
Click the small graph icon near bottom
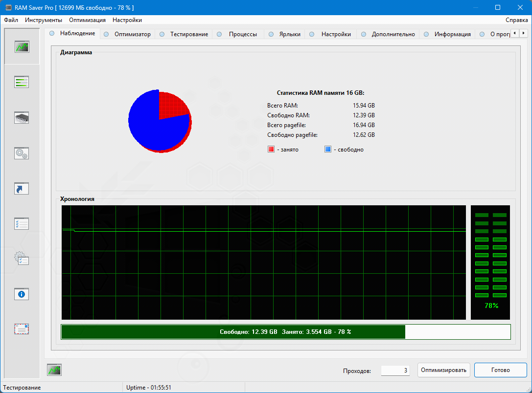(54, 370)
